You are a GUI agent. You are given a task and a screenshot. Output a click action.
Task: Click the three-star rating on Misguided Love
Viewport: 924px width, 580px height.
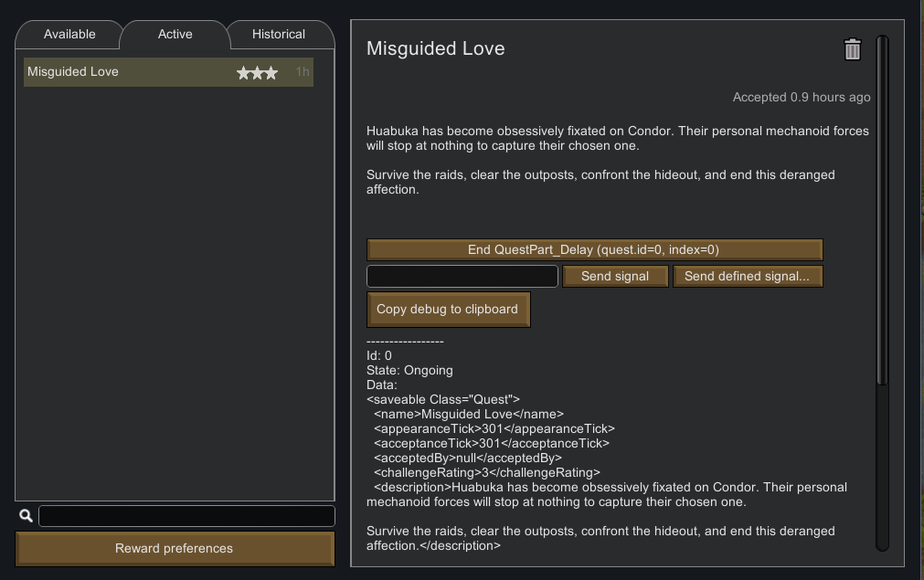[x=257, y=72]
